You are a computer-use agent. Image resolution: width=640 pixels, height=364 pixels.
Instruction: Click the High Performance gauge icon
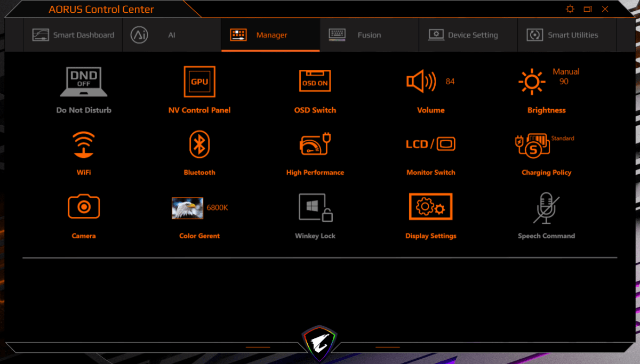pos(316,145)
